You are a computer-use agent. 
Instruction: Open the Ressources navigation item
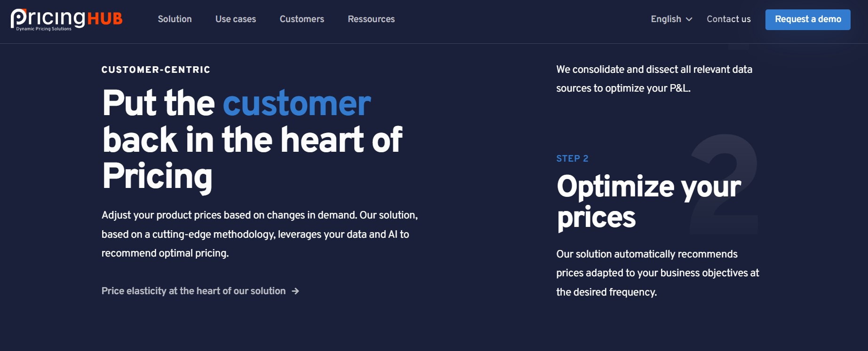(371, 19)
